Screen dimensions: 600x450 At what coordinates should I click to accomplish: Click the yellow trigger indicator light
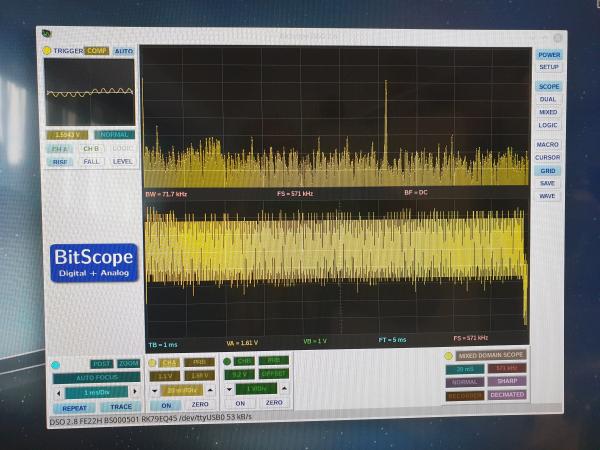(47, 51)
